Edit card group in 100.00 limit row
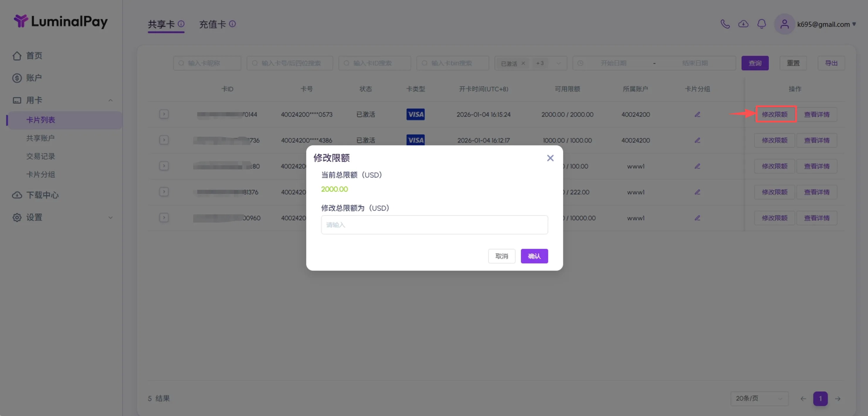The height and width of the screenshot is (416, 868). 697,166
